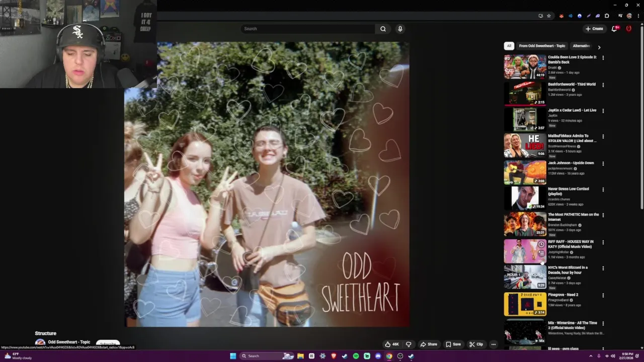Click the media control icon in Chrome toolbar
644x362 pixels.
[620, 16]
